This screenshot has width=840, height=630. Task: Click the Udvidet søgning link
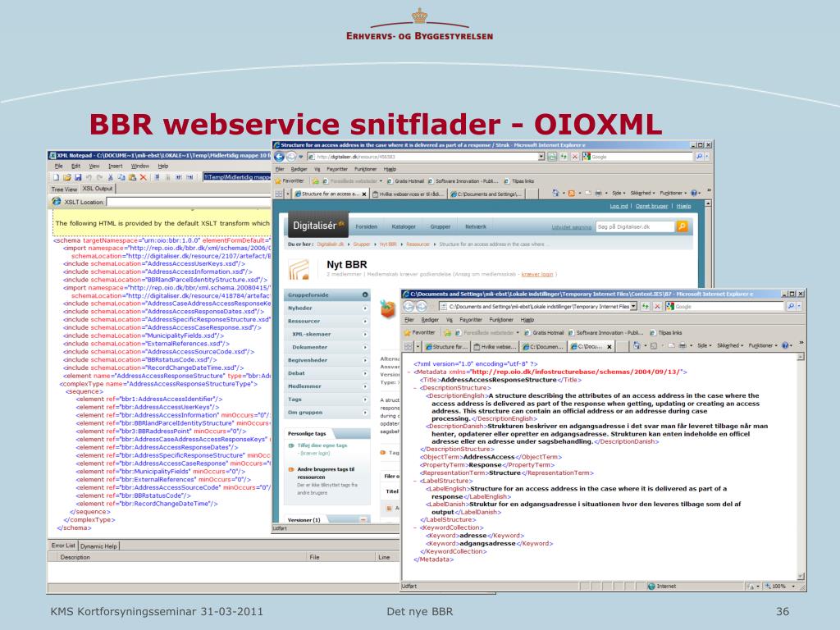coord(572,227)
